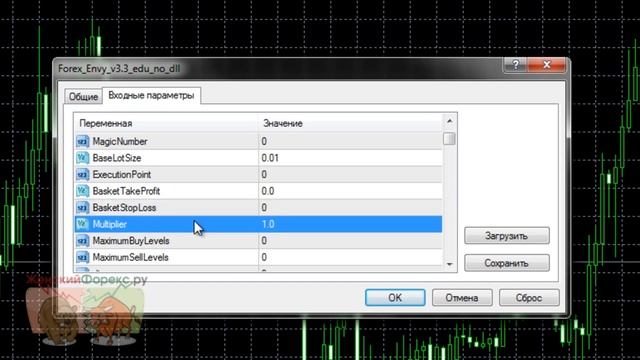Screen dimensions: 640x360
Task: Select the BaseLotSize variable name
Action: (117, 158)
